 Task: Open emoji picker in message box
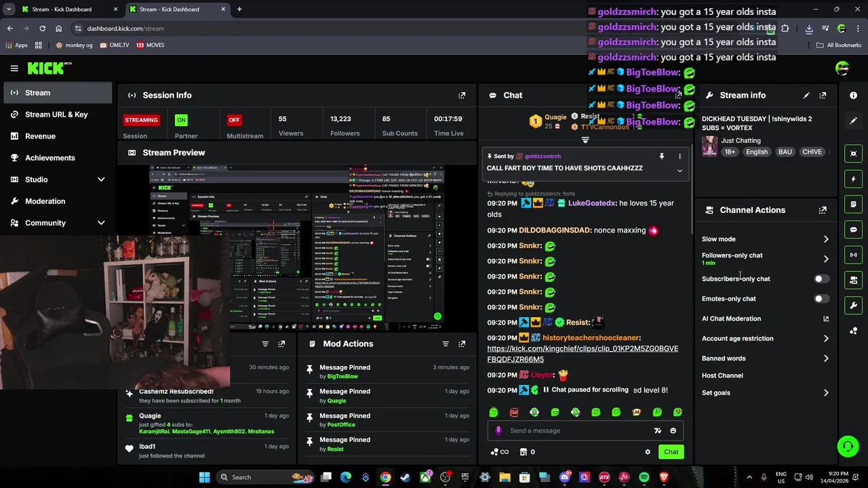pos(673,430)
